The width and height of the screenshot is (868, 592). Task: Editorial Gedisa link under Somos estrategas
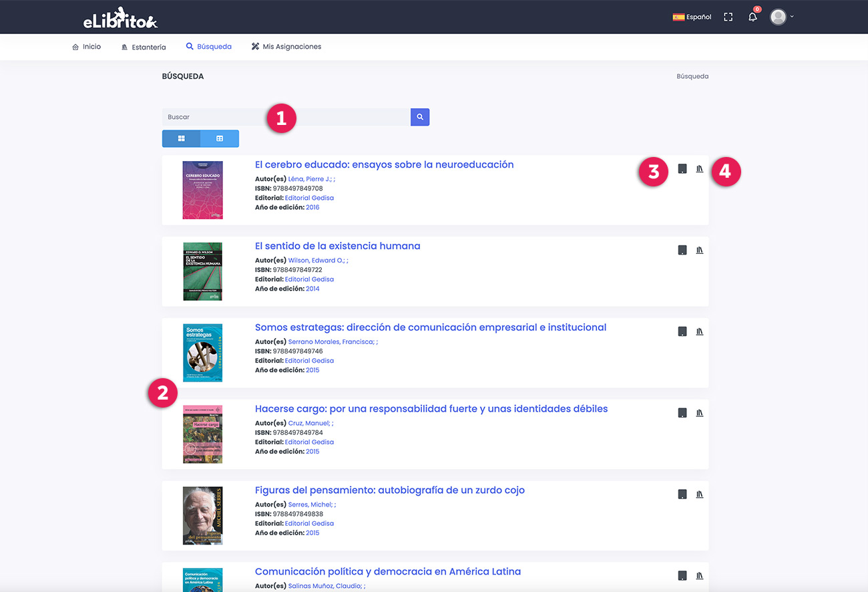[309, 361]
